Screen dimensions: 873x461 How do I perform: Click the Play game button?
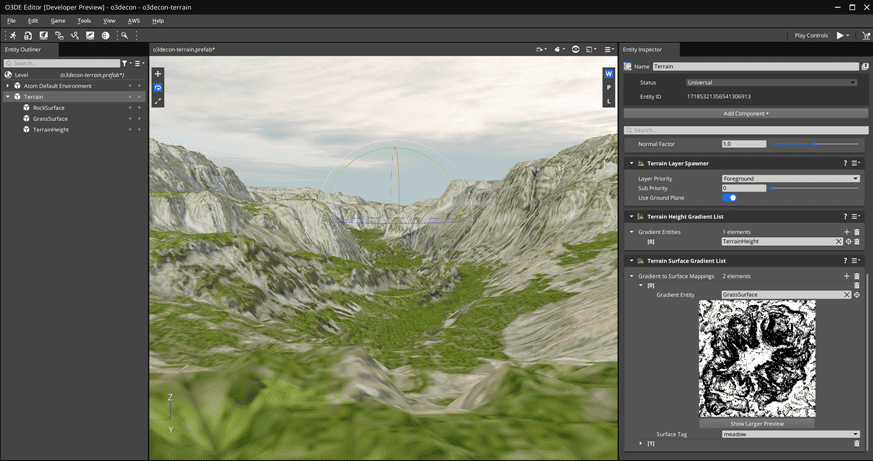click(841, 35)
